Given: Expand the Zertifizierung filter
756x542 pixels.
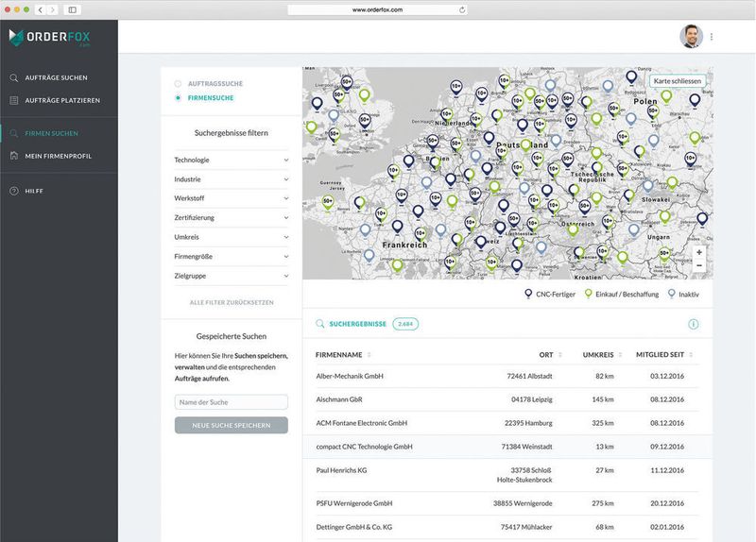Looking at the screenshot, I should pos(231,217).
